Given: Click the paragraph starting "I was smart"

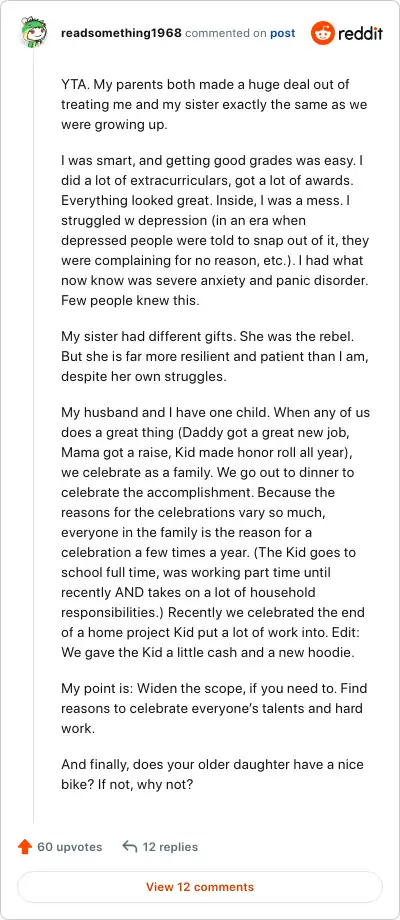Looking at the screenshot, I should [x=215, y=230].
